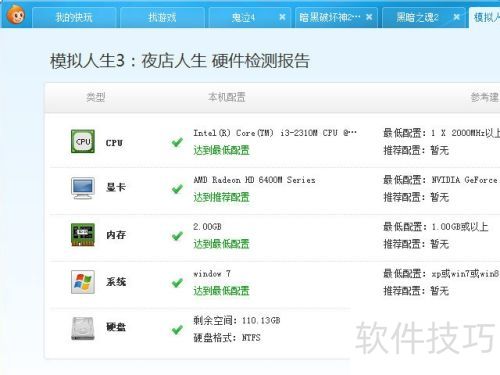Close the 黑暗之魂2 tab

point(457,17)
